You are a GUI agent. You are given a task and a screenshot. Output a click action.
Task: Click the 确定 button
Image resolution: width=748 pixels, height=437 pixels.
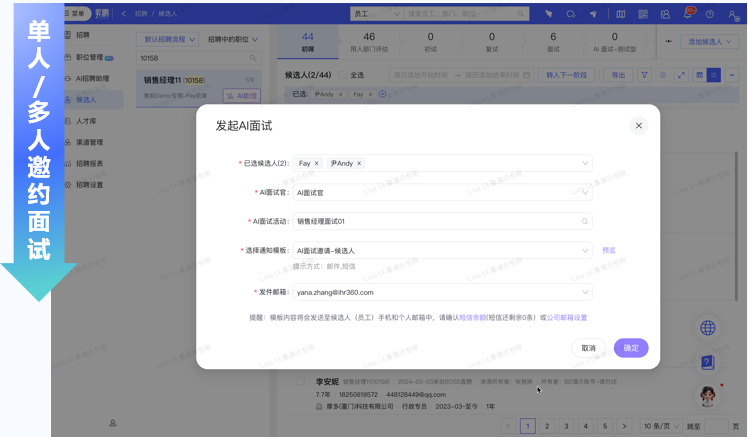click(x=631, y=348)
